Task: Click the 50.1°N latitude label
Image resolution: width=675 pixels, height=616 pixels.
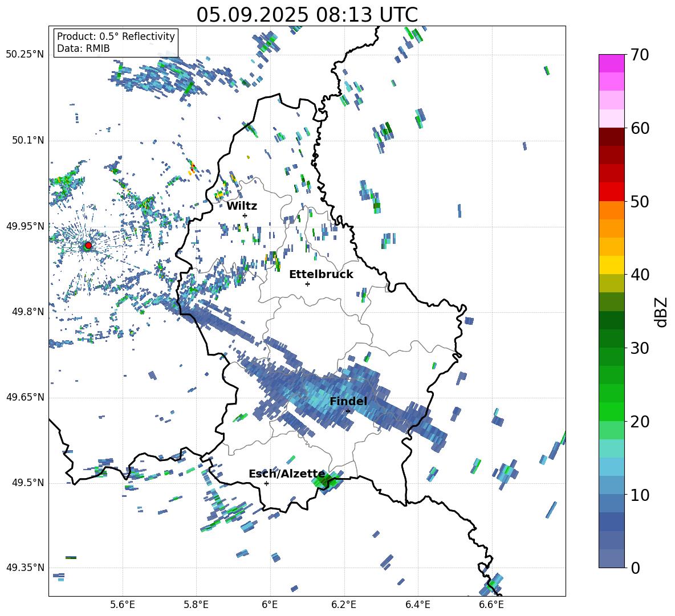Action: pyautogui.click(x=28, y=141)
